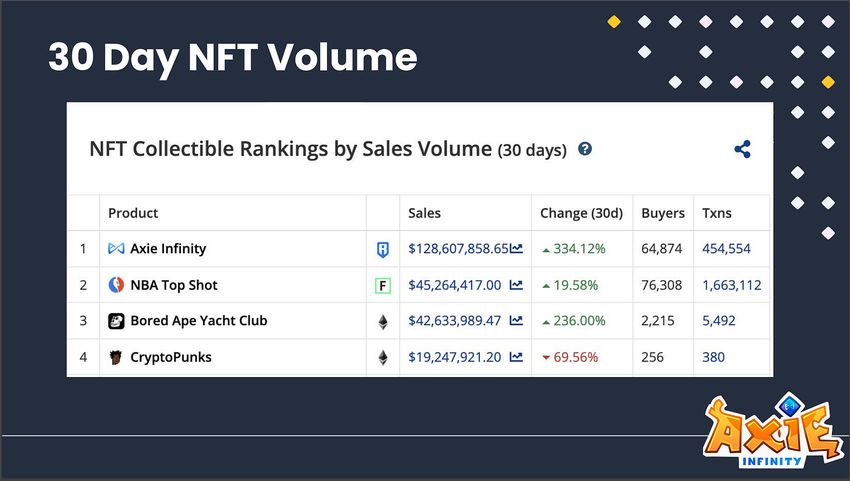Click the 454,554 transactions link

click(726, 249)
